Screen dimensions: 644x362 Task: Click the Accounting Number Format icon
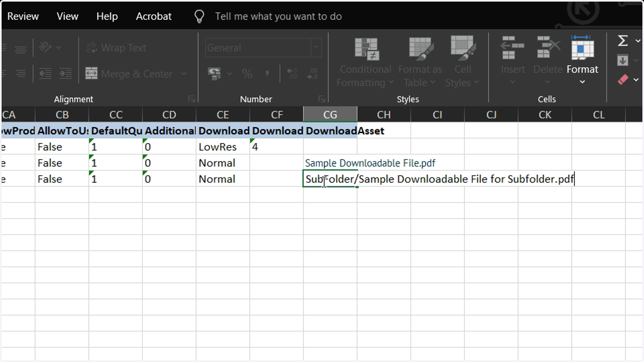coord(215,73)
